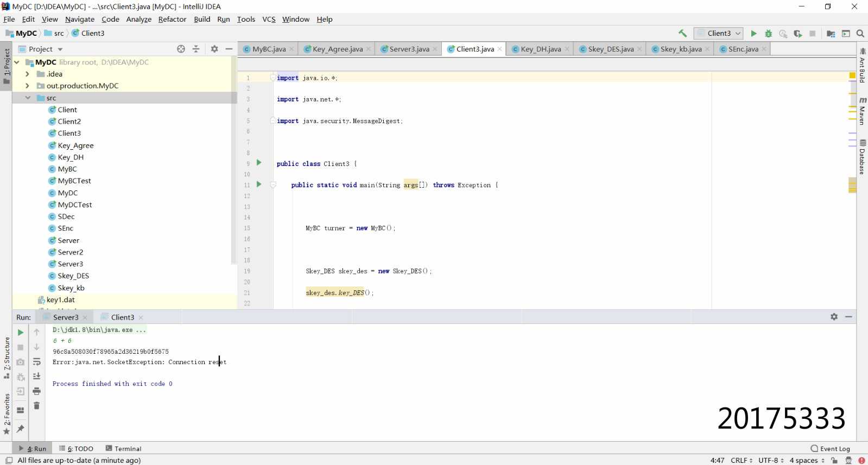Pin the Run tab

point(21,429)
